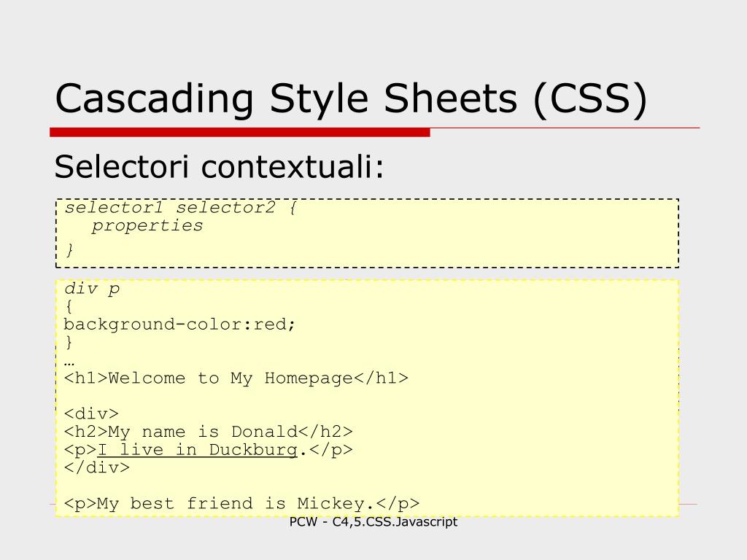Click the word Mickey in the last paragraph
This screenshot has height=560, width=747.
click(331, 504)
